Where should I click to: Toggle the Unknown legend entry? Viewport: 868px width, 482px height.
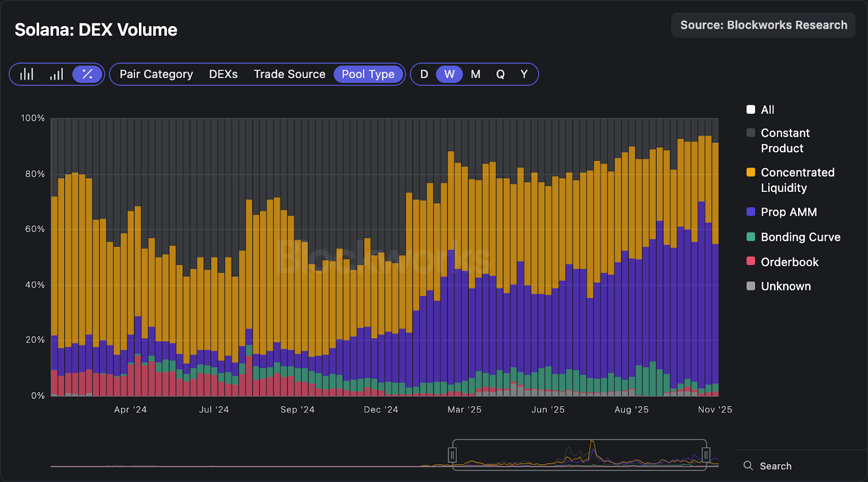point(751,286)
